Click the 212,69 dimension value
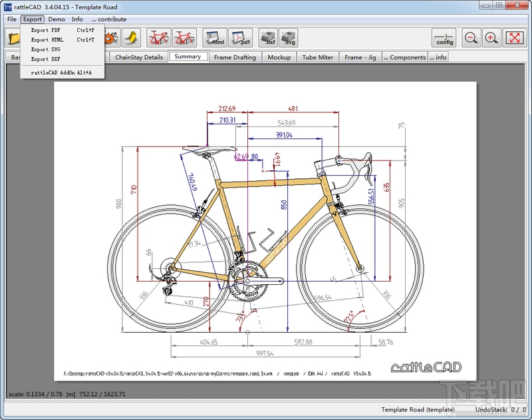This screenshot has width=532, height=420. coord(227,108)
